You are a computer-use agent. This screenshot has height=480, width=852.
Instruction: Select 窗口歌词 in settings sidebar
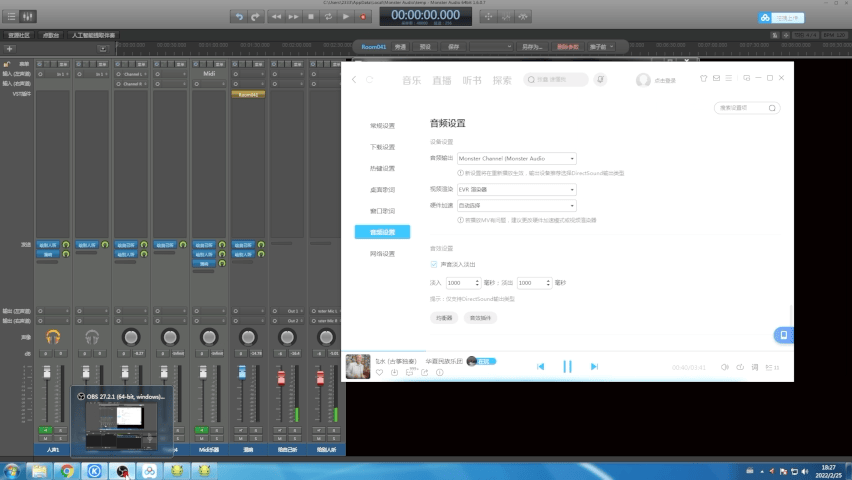tap(383, 211)
